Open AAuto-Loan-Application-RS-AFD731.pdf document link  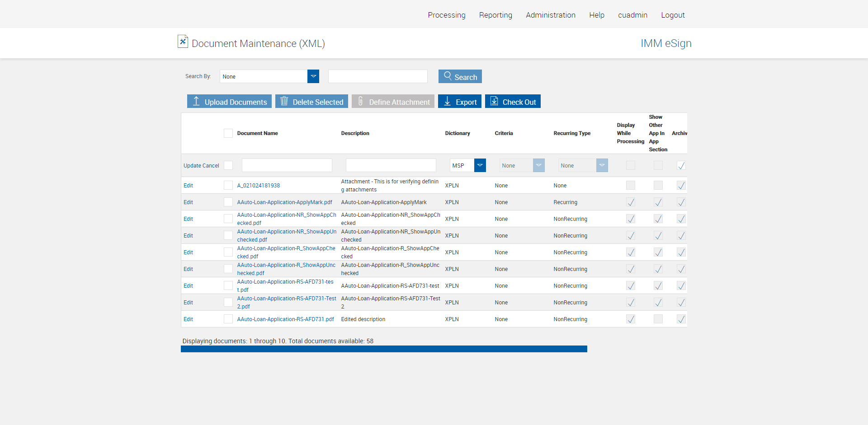[x=285, y=319]
